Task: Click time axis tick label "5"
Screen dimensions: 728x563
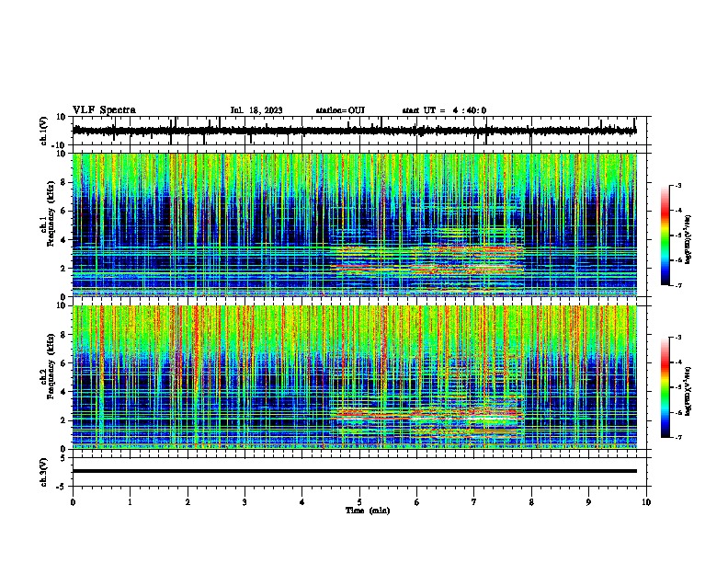Action: point(359,502)
